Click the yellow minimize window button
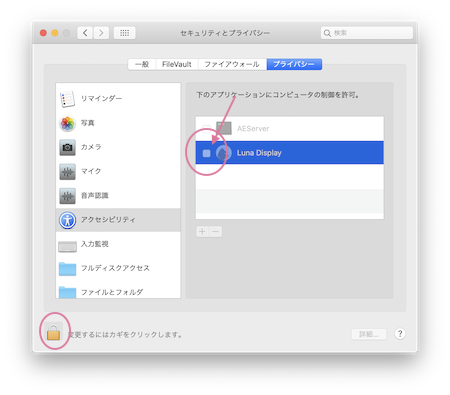The image size is (450, 395). 55,33
